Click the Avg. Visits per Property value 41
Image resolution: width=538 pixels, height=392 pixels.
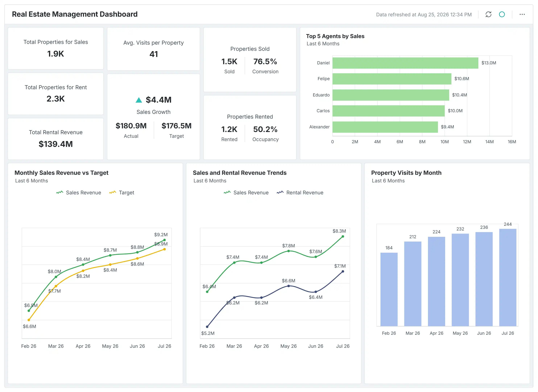tap(154, 54)
